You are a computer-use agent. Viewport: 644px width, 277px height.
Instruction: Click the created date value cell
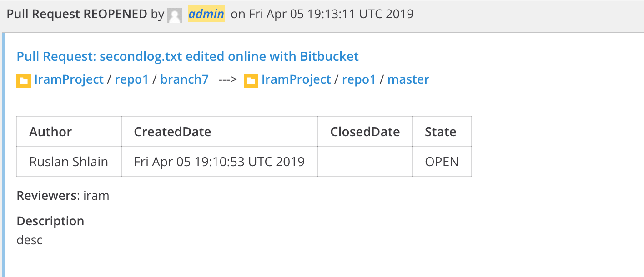click(x=220, y=162)
